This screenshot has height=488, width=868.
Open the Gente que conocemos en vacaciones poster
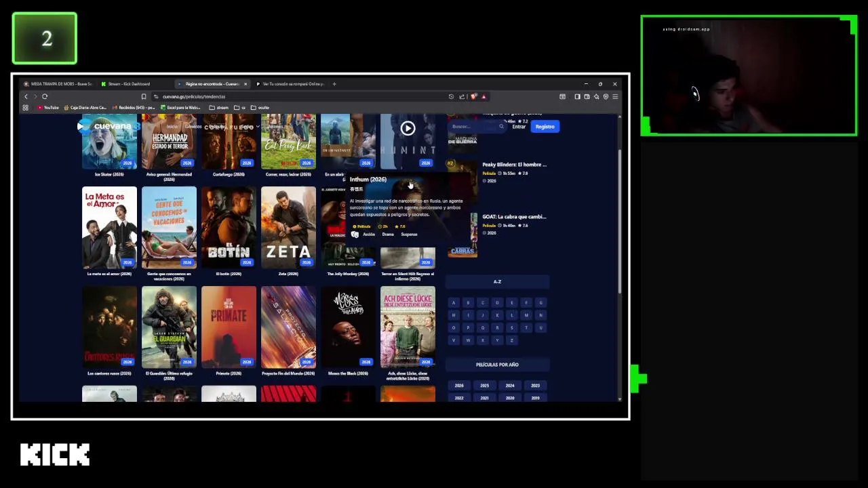(x=169, y=228)
